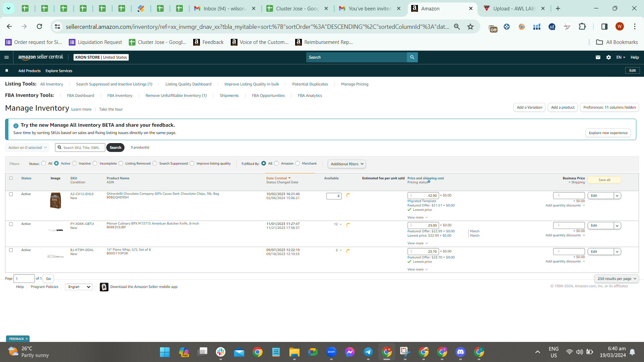Viewport: 644px width, 362px height.
Task: Open the Chrome side panel icon
Action: (x=604, y=26)
